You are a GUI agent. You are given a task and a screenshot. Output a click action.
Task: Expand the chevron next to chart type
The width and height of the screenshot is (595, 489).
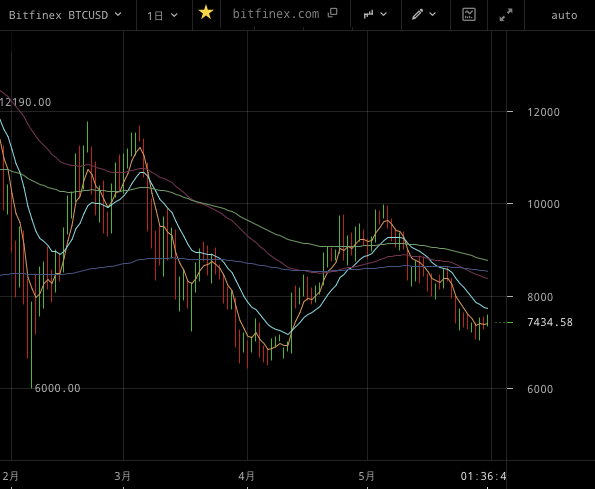pos(384,14)
